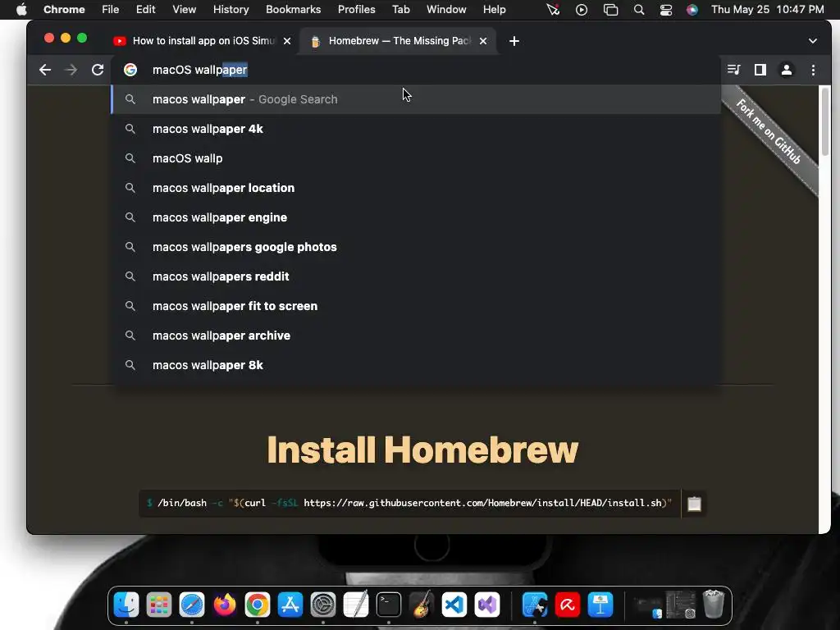Click the Siri icon in the menu bar
Image resolution: width=840 pixels, height=630 pixels.
click(692, 10)
